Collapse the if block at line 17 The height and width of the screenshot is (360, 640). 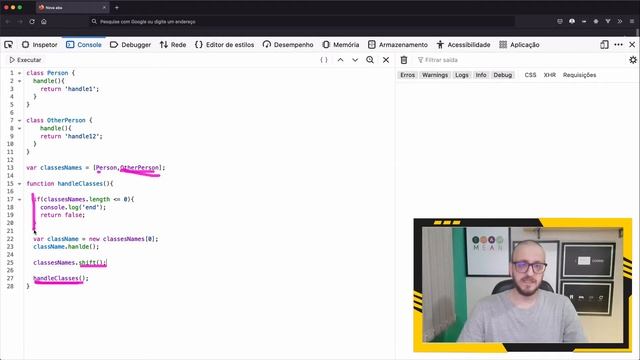[19, 200]
